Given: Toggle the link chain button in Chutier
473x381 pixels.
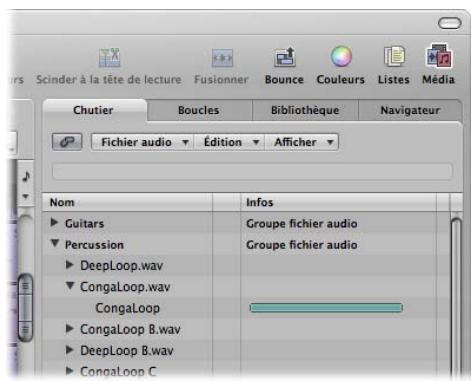Looking at the screenshot, I should 67,142.
